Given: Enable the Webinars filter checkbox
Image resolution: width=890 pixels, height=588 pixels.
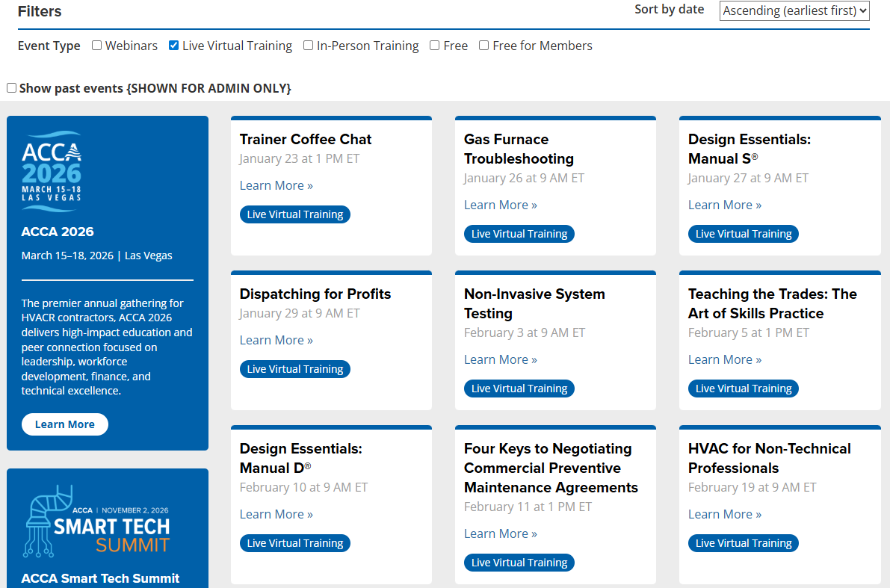Looking at the screenshot, I should pos(97,46).
